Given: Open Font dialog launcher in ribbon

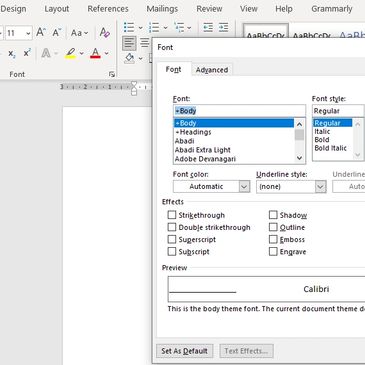Looking at the screenshot, I should point(112,75).
